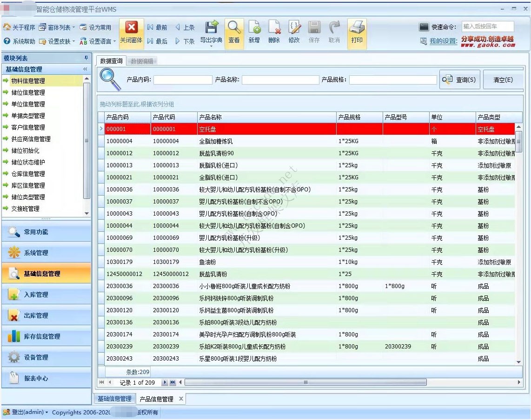Sort by 产品名称 column header
The image size is (531, 420).
click(x=266, y=117)
